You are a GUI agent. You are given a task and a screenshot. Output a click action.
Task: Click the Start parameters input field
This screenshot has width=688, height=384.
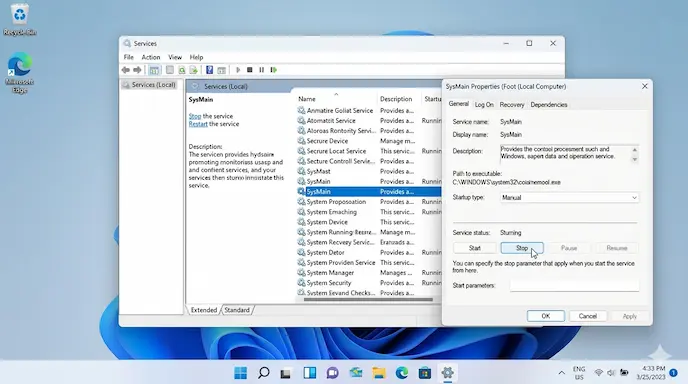coord(574,286)
